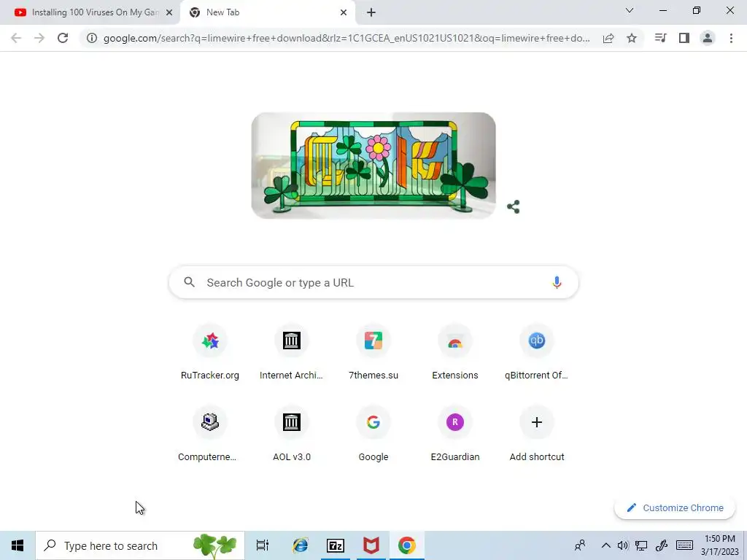Go back to previous page
The image size is (747, 560).
(x=16, y=38)
